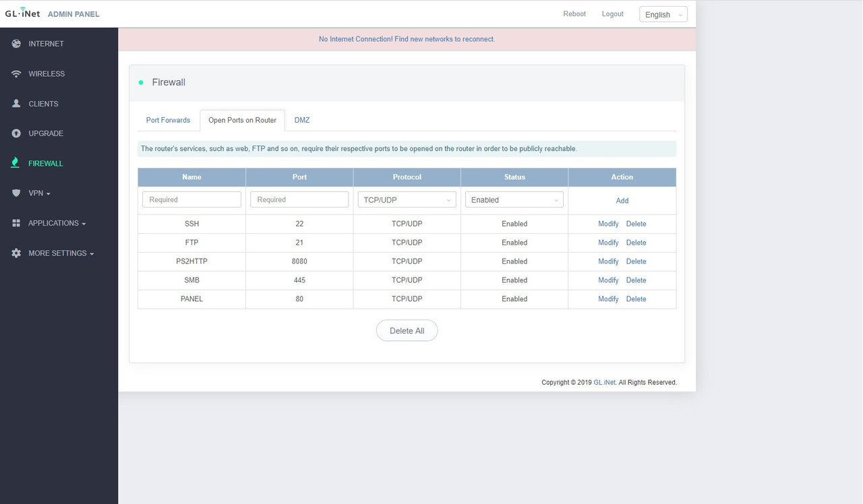
Task: Click port value 445
Action: click(x=299, y=280)
